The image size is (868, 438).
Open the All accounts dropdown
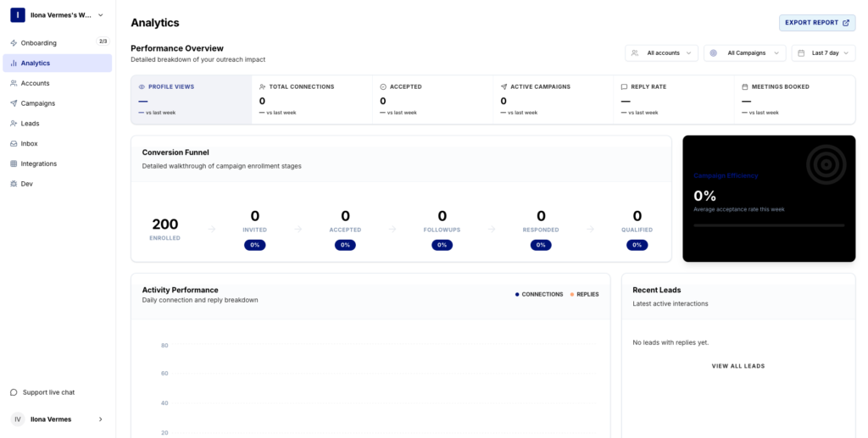coord(661,53)
